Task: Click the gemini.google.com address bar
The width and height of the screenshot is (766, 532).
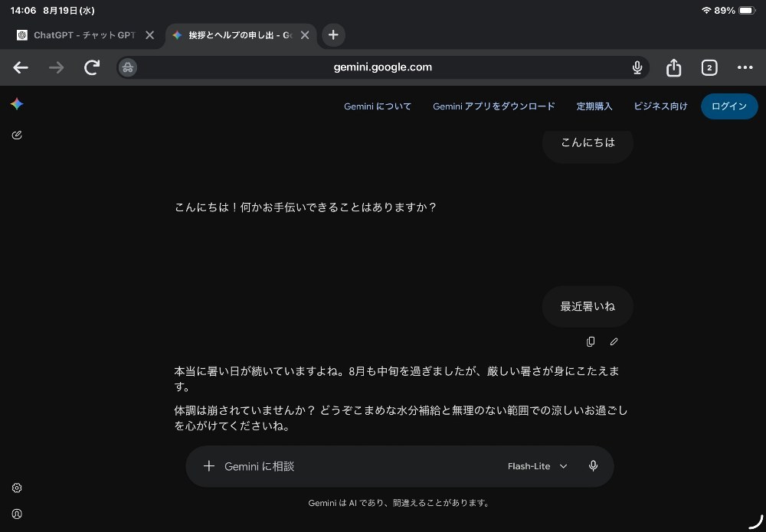Action: coord(382,67)
